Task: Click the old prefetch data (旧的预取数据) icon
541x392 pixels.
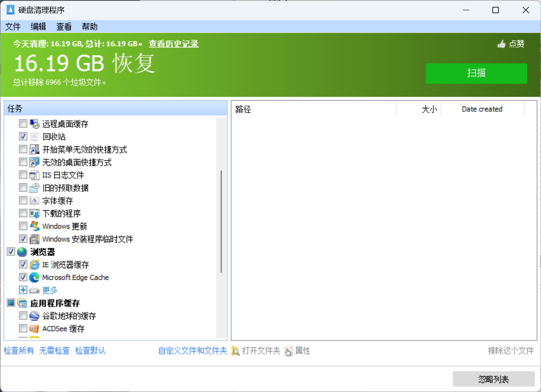Action: pyautogui.click(x=35, y=188)
